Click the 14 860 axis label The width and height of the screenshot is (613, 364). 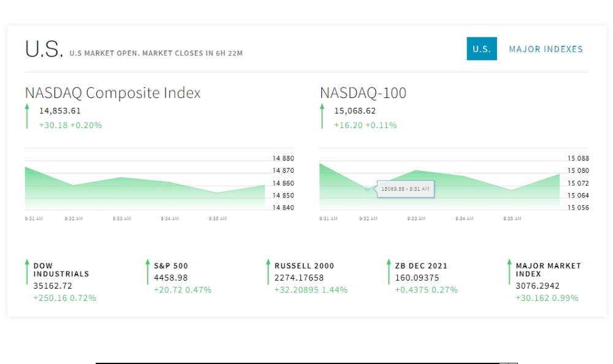point(283,183)
